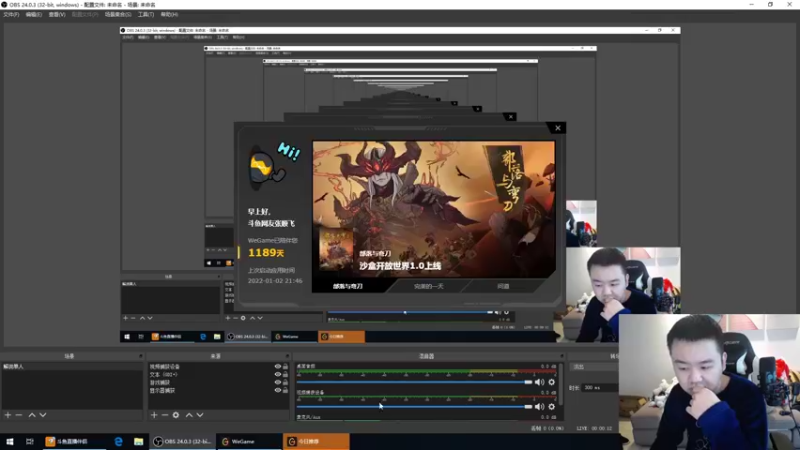Mute 桌面音频 with its speaker icon
The width and height of the screenshot is (800, 450).
(x=539, y=382)
